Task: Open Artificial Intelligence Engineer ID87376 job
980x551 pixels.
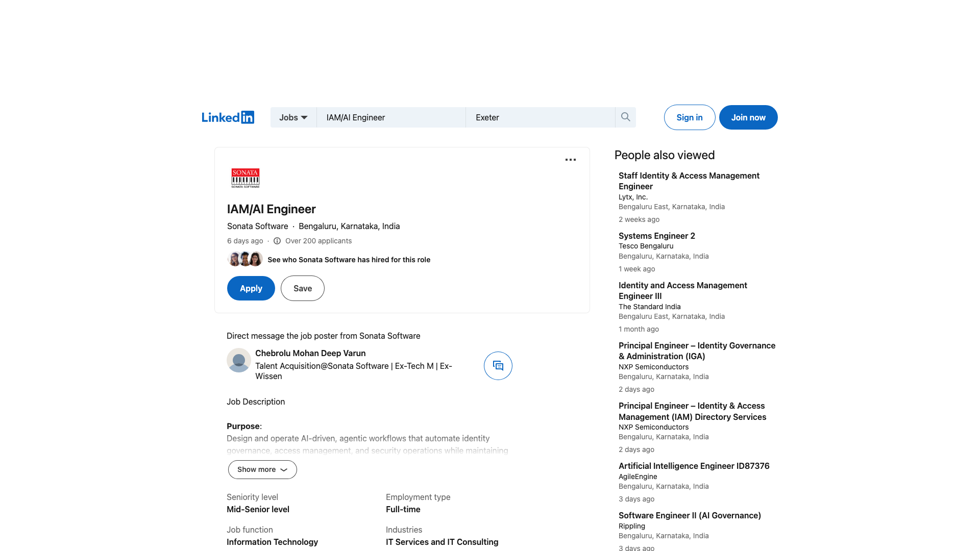Action: [694, 466]
